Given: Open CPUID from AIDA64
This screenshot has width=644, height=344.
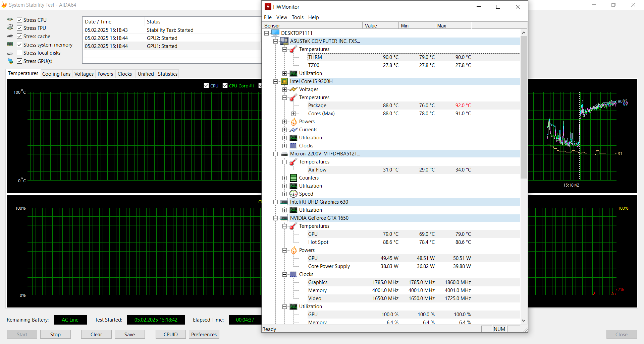Looking at the screenshot, I should tap(170, 334).
